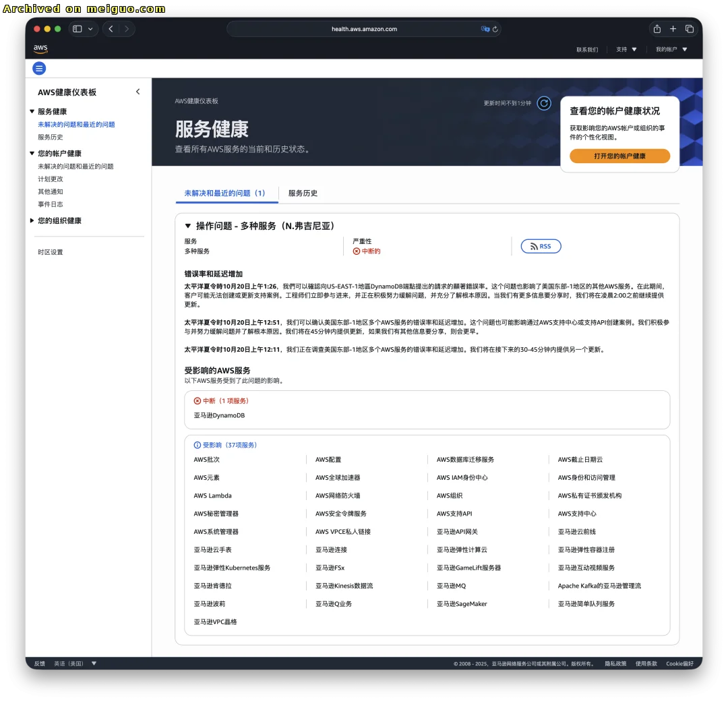The image size is (728, 703).
Task: Click the Safari address bar field
Action: coord(364,29)
